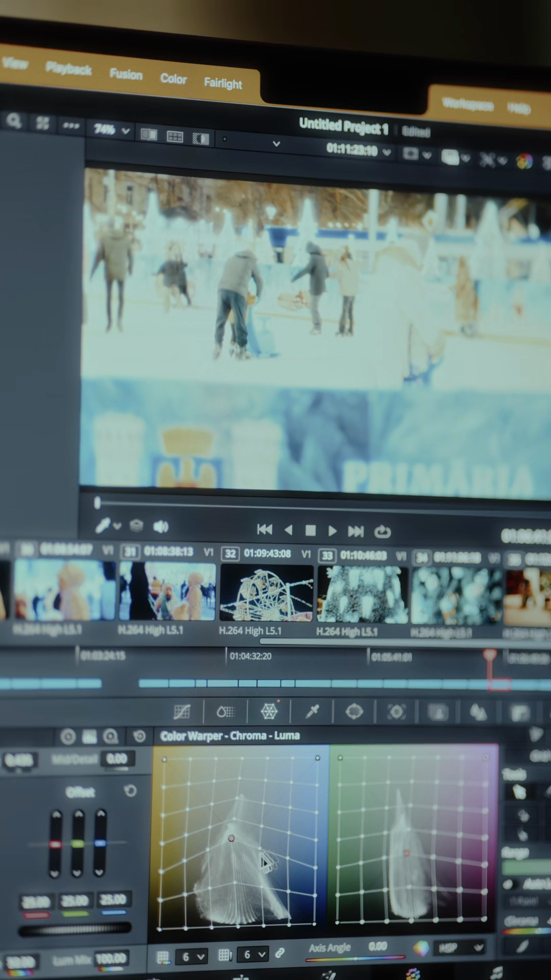Image resolution: width=551 pixels, height=980 pixels.
Task: Toggle playback loop mode
Action: (382, 532)
